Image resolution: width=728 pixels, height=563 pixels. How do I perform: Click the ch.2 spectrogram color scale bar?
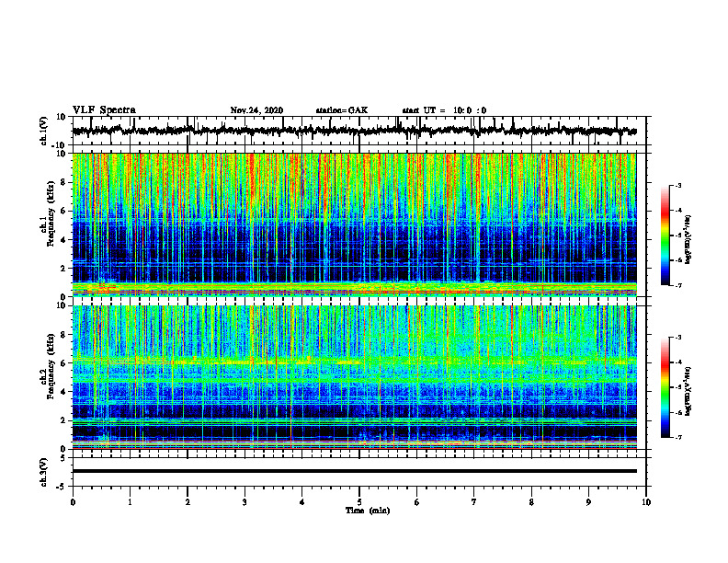pyautogui.click(x=665, y=387)
